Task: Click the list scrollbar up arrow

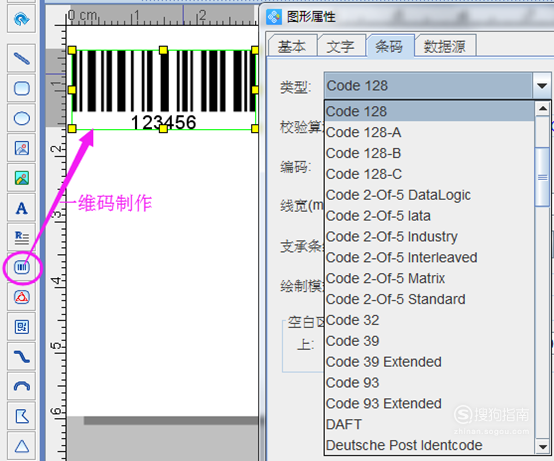Action: tap(542, 109)
